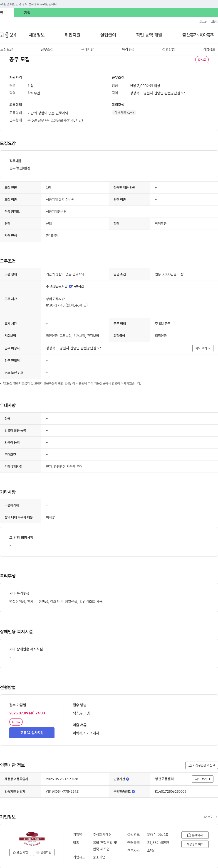Image resolution: width=218 pixels, height=868 pixels.
Task: Jump to 전형방법 section tab
Action: pos(168,49)
